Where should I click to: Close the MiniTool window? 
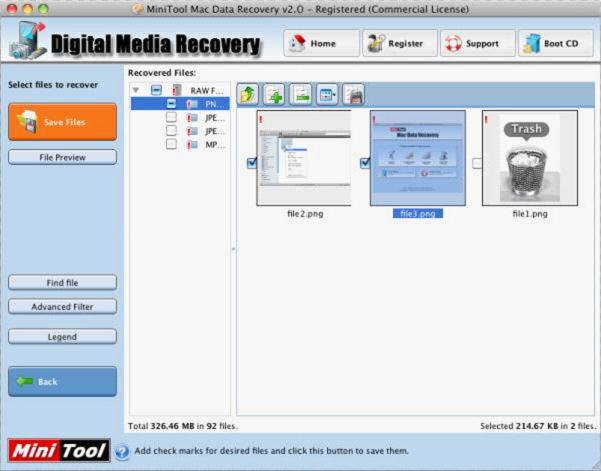(x=12, y=8)
